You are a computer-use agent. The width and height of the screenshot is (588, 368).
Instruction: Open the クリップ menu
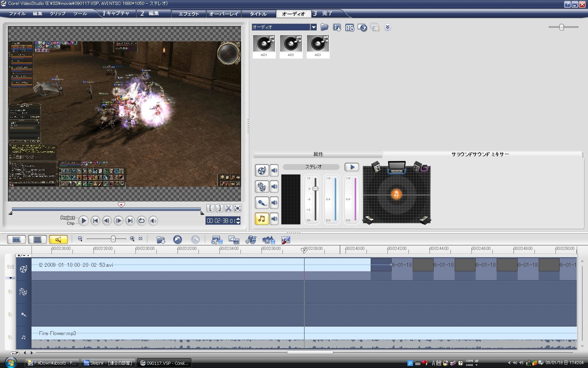pos(57,14)
